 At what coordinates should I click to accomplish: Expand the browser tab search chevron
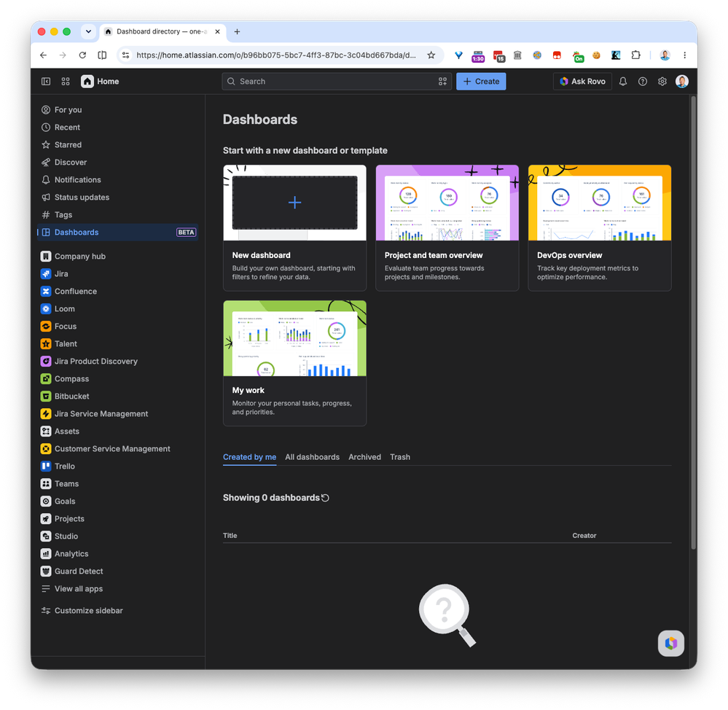click(x=88, y=31)
